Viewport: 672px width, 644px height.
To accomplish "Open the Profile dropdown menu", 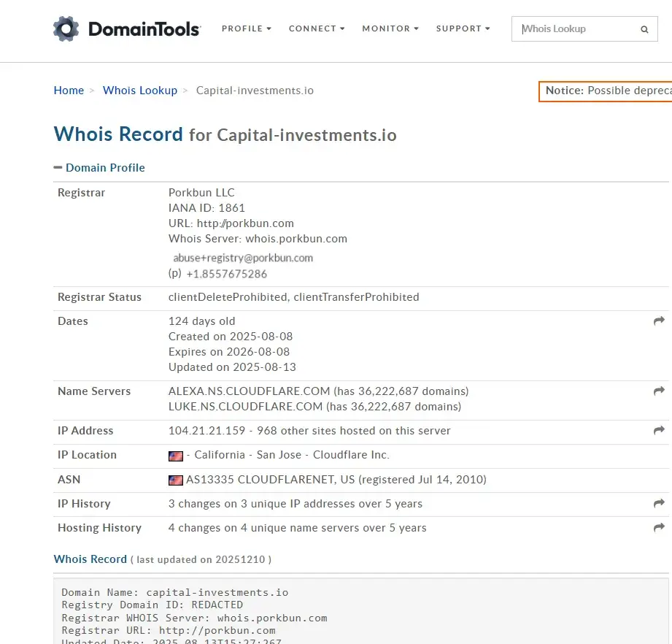I will click(247, 28).
